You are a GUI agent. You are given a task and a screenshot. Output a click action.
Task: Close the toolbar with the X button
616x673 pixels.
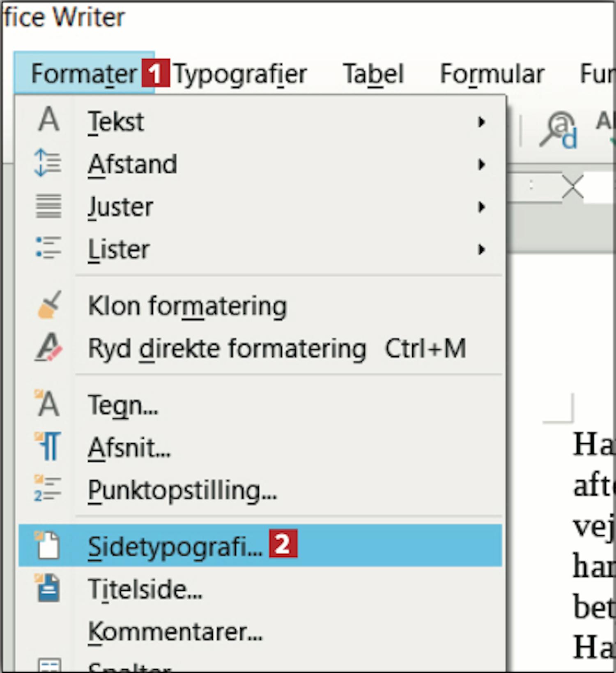(x=572, y=187)
